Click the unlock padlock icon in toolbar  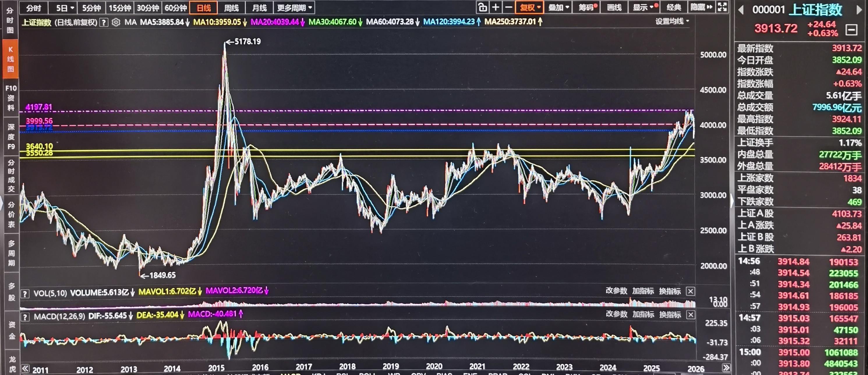click(x=482, y=7)
